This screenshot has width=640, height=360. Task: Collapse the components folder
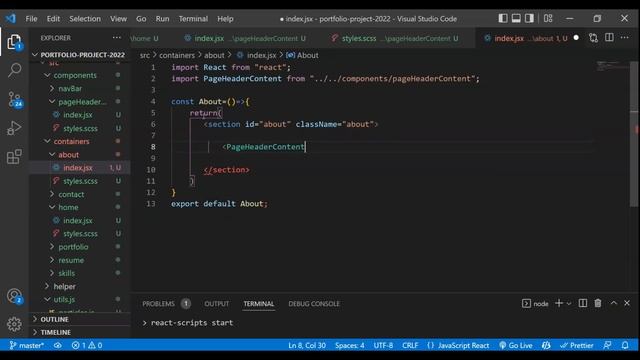click(75, 75)
